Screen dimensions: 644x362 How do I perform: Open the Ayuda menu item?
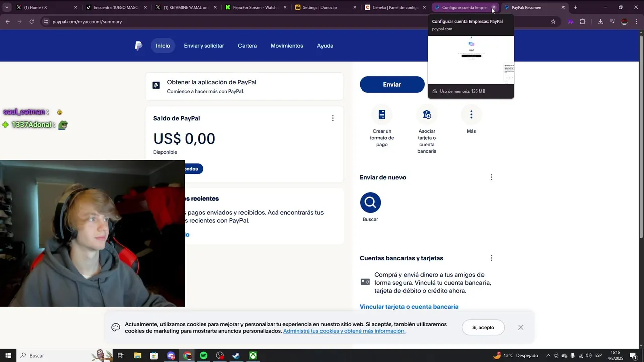pos(325,46)
